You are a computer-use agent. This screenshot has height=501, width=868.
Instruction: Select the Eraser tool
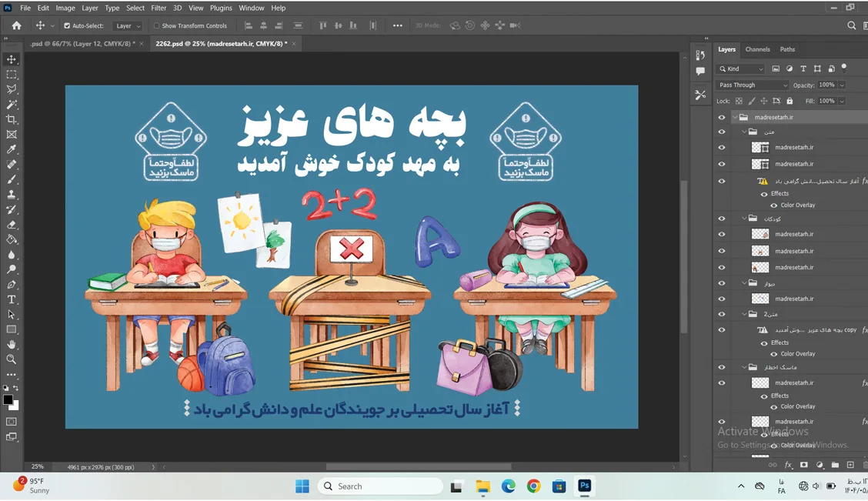(11, 224)
